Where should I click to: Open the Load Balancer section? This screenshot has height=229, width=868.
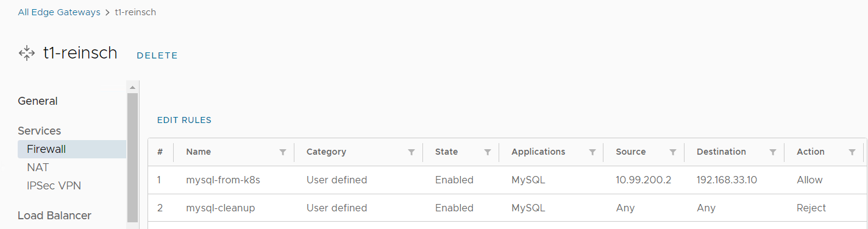54,216
